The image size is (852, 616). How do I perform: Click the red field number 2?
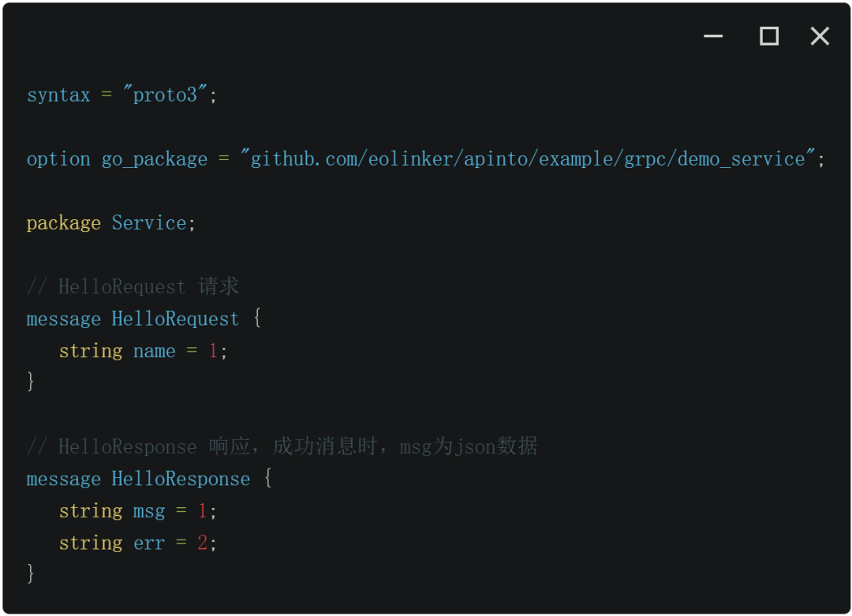click(202, 543)
